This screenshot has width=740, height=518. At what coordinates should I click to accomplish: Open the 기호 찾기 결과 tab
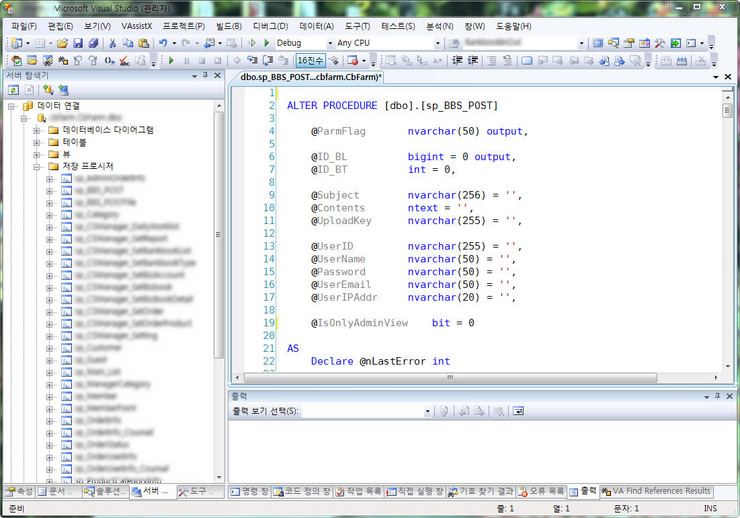pos(481,492)
